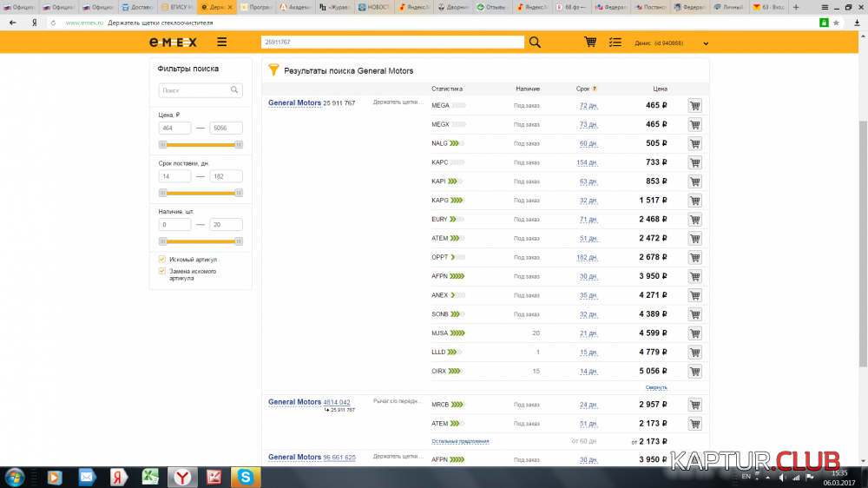
Task: Click the 154 дн. delivery term link
Action: click(x=587, y=162)
